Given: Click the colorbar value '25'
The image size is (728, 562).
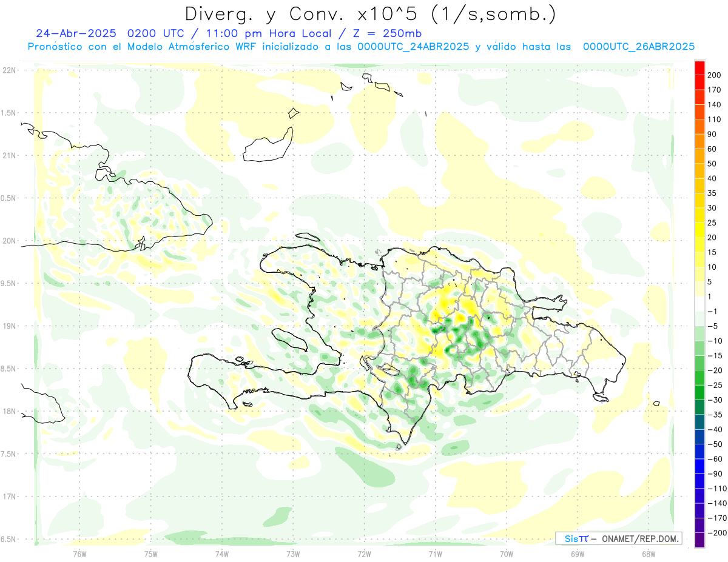Looking at the screenshot, I should 712,222.
